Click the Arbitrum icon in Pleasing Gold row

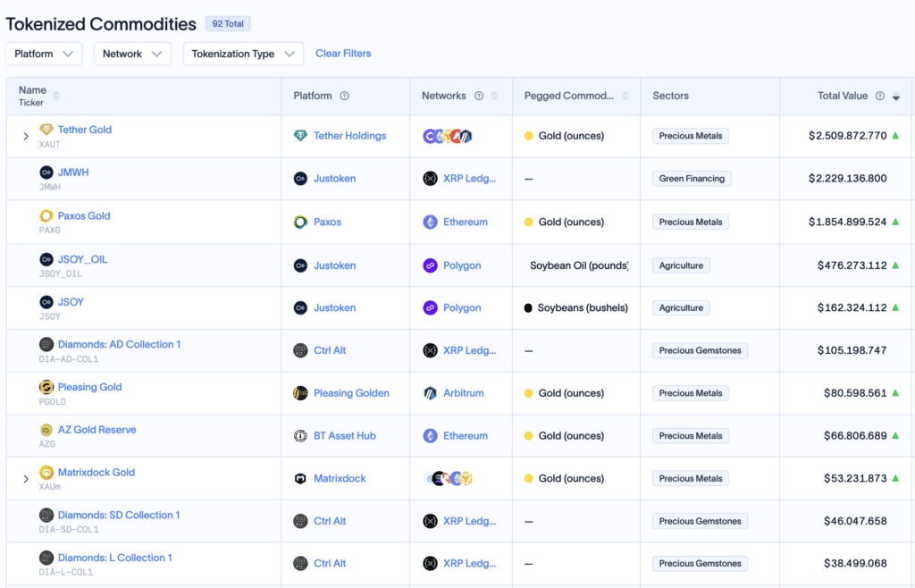[430, 393]
